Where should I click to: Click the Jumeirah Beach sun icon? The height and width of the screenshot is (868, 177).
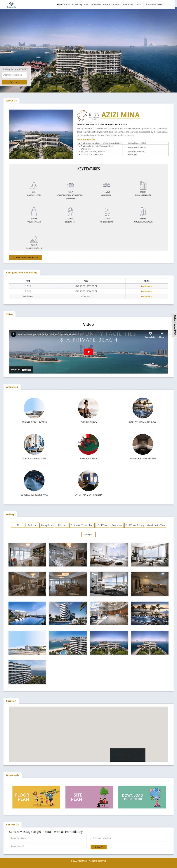point(107,212)
